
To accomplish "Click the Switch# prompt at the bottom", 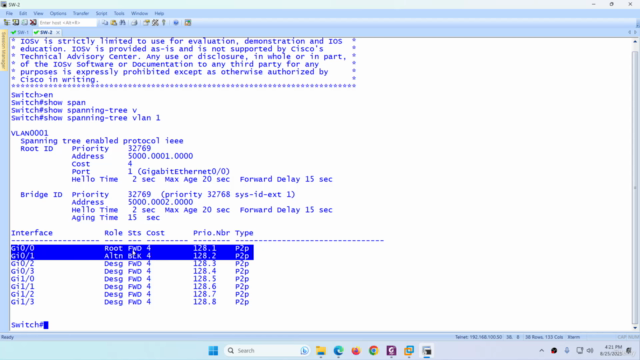I will (x=27, y=325).
